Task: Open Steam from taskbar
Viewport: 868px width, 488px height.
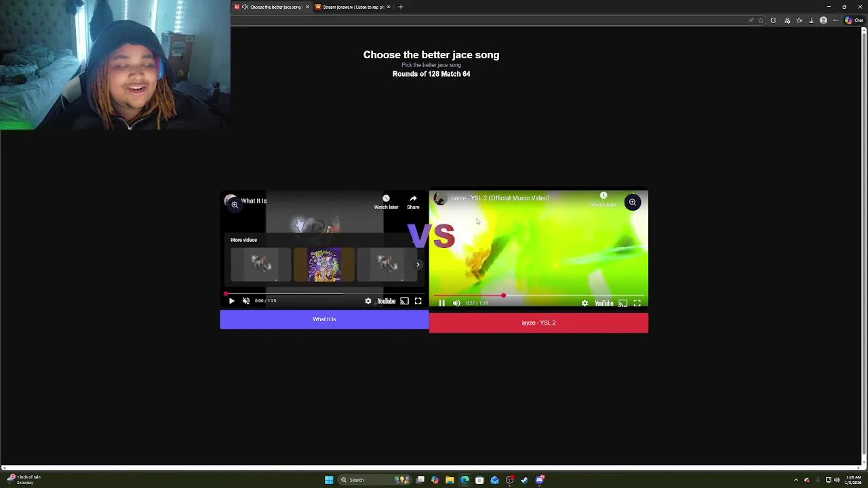Action: point(524,480)
